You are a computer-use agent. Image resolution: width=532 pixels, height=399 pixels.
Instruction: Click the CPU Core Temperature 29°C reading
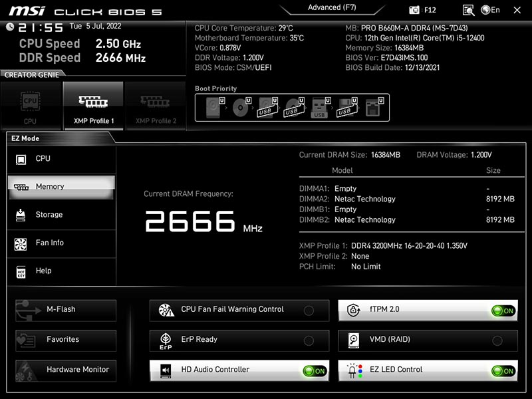(243, 28)
